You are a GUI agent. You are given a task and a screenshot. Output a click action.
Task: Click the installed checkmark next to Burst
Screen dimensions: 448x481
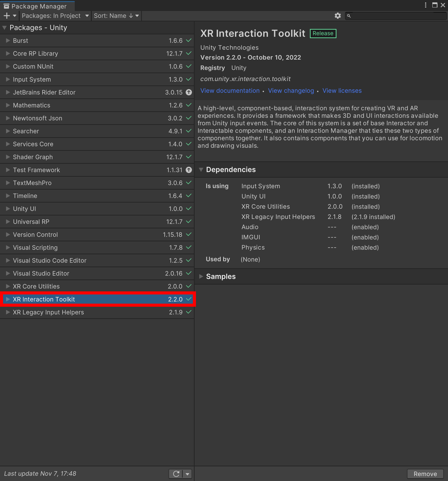189,41
